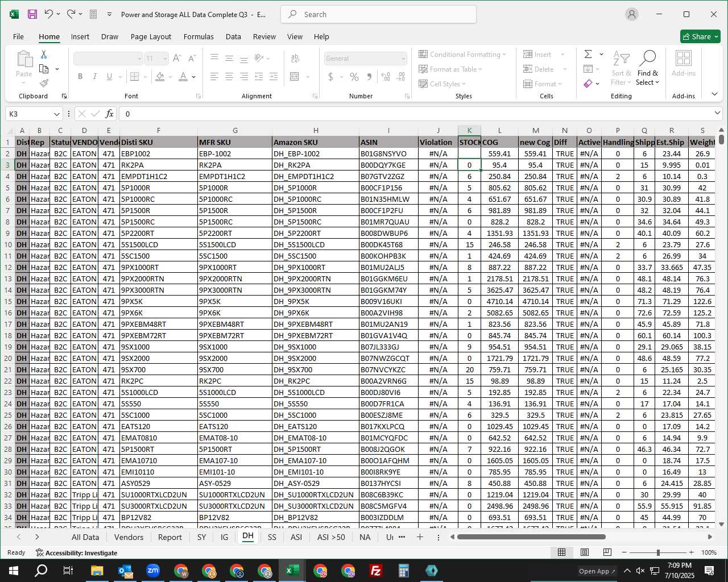This screenshot has width=728, height=582.
Task: Increase font size with larger A icon
Action: [177, 59]
